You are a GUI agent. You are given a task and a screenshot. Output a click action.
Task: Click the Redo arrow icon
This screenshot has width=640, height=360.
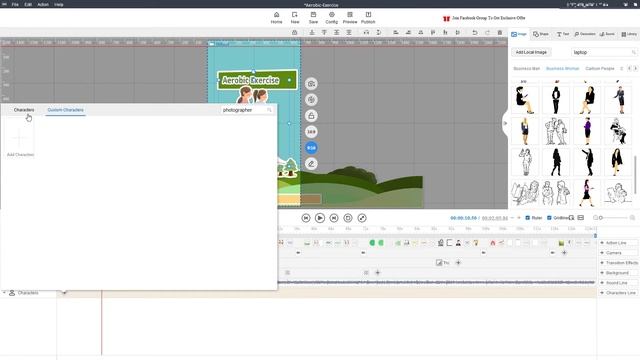(x=487, y=32)
